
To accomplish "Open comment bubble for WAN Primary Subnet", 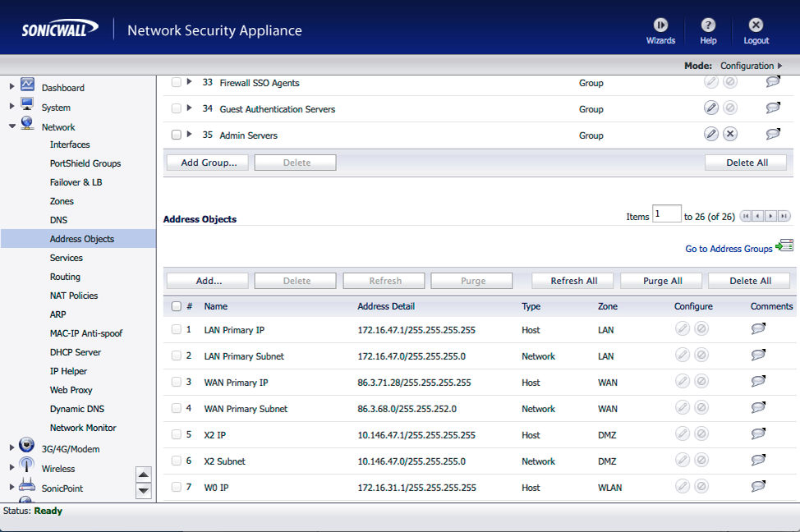I will 758,407.
